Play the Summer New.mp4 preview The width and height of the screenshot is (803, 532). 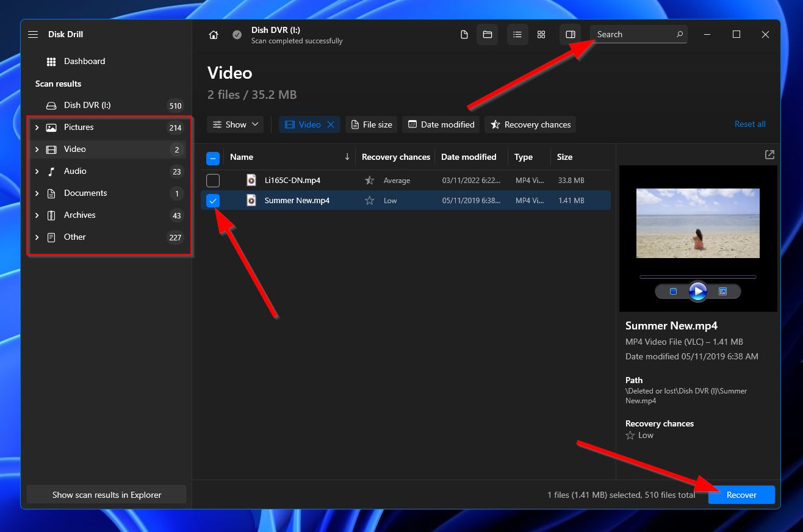pos(698,292)
